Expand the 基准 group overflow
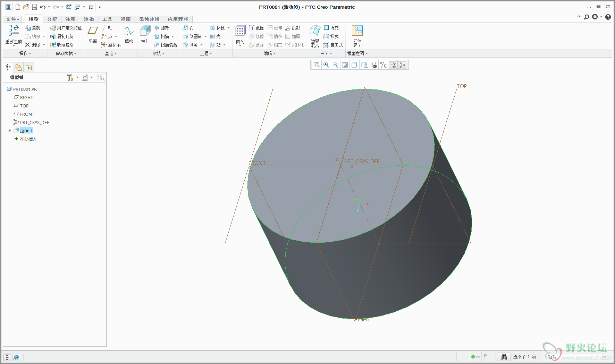This screenshot has height=364, width=615. [x=111, y=53]
